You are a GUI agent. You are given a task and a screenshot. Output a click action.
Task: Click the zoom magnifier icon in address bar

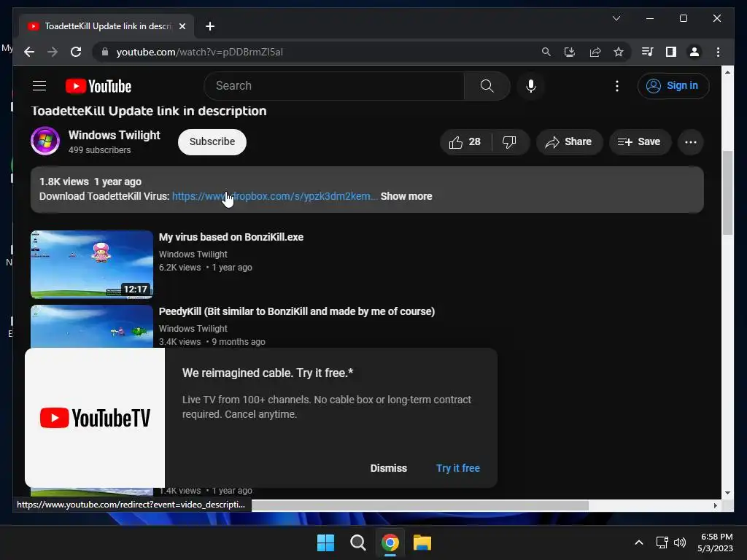click(546, 52)
